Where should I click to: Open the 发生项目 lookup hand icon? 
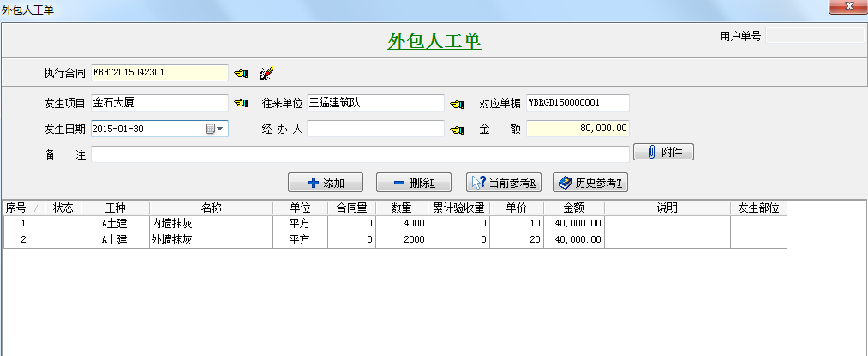[x=241, y=104]
